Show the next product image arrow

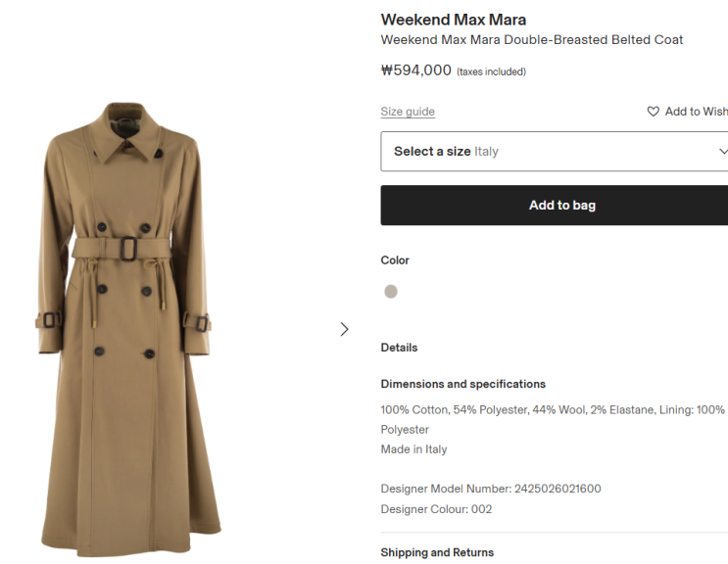tap(344, 329)
